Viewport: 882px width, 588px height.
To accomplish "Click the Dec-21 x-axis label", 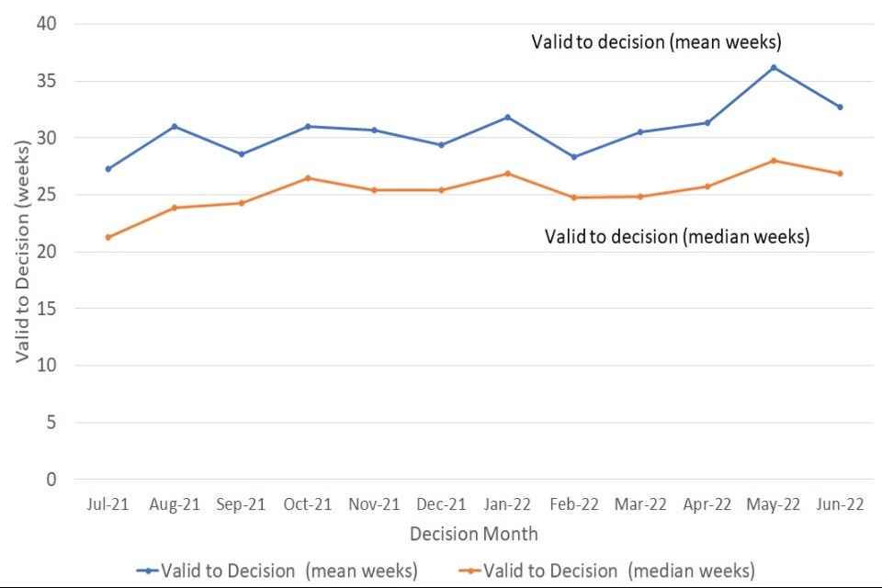I will click(441, 504).
